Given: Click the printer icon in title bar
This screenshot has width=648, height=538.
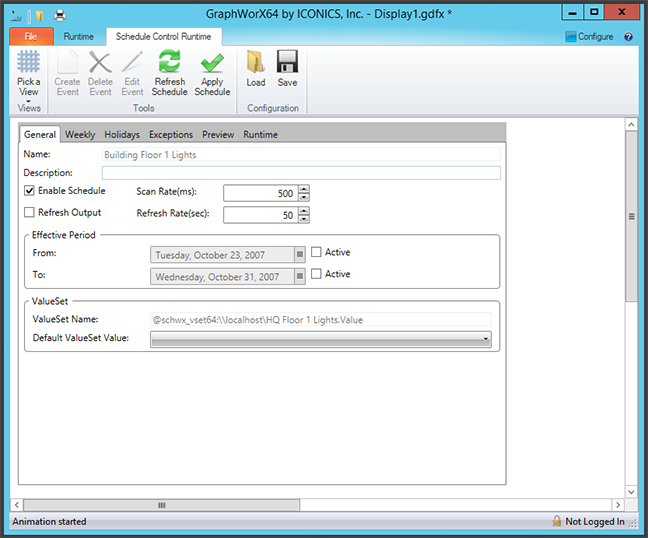Looking at the screenshot, I should [x=60, y=15].
